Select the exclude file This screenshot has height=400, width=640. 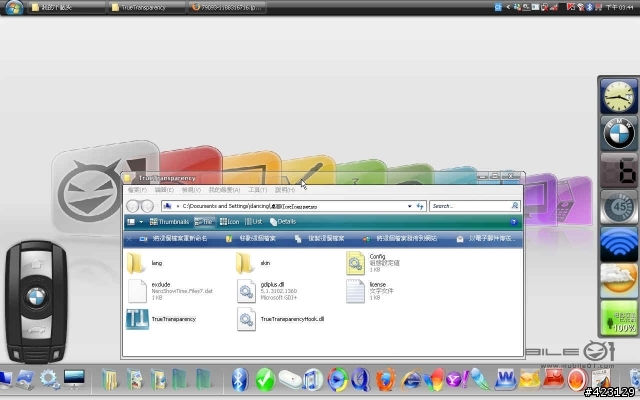point(170,291)
